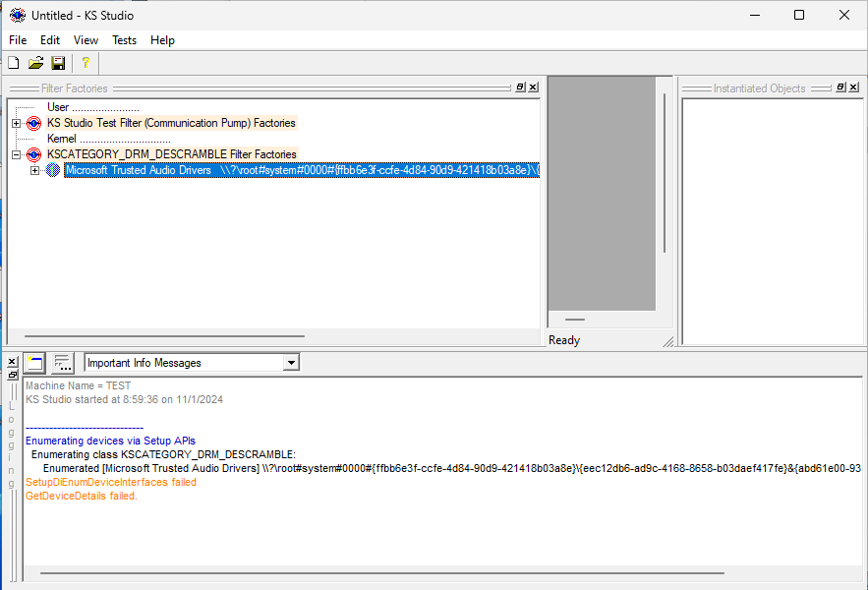The height and width of the screenshot is (590, 868).
Task: Select KS Studio Test Filter (Communication Pump) Factories
Action: [171, 123]
